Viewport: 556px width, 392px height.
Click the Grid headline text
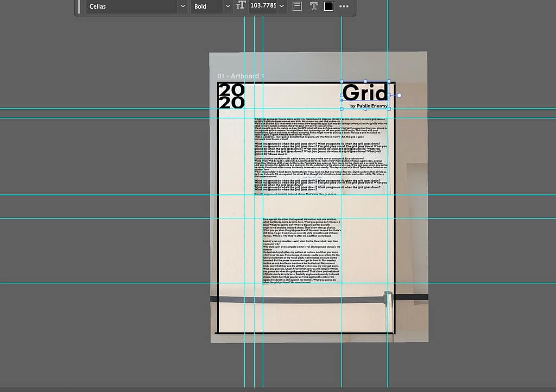365,92
